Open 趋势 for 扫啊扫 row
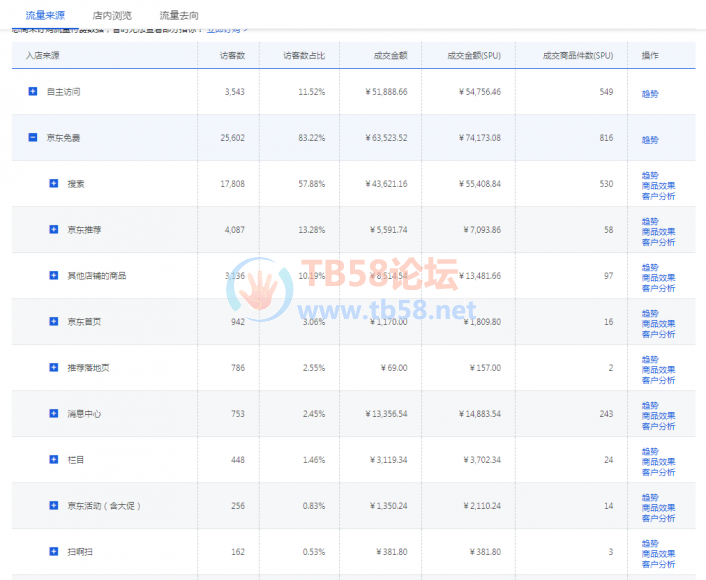 (650, 543)
